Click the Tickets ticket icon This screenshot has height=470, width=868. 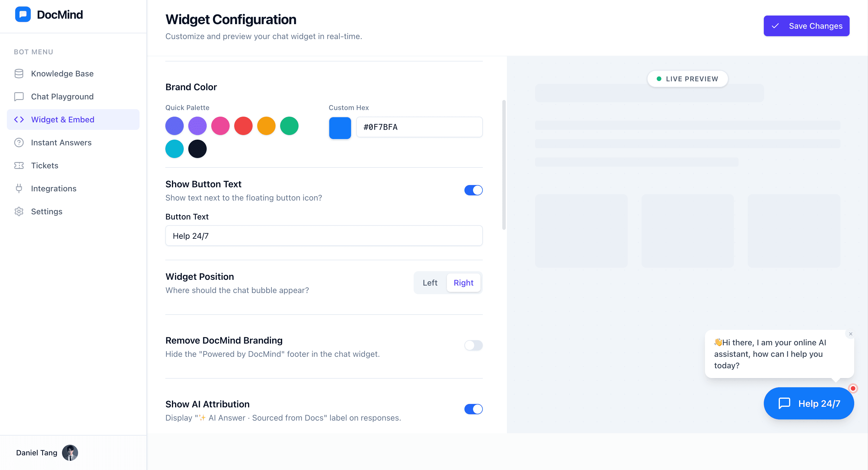point(19,165)
